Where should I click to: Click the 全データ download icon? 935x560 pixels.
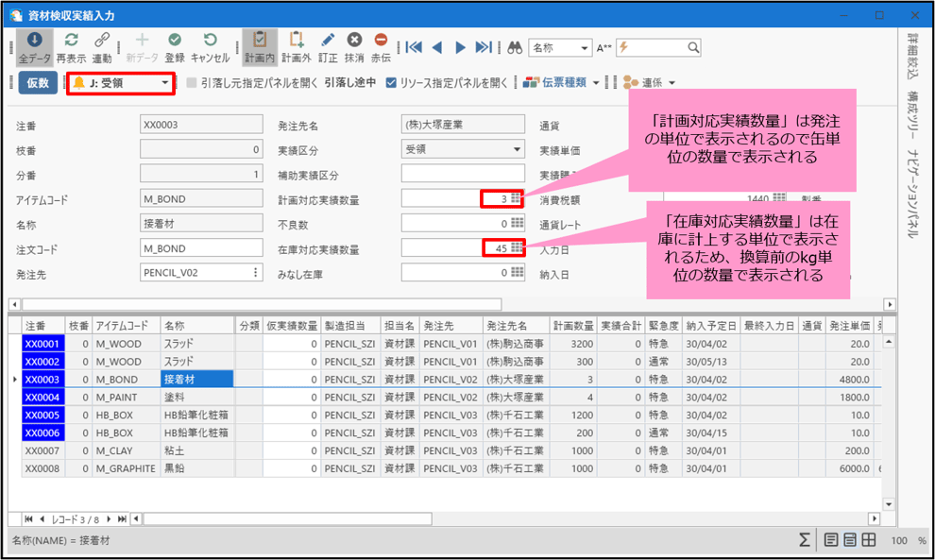35,41
